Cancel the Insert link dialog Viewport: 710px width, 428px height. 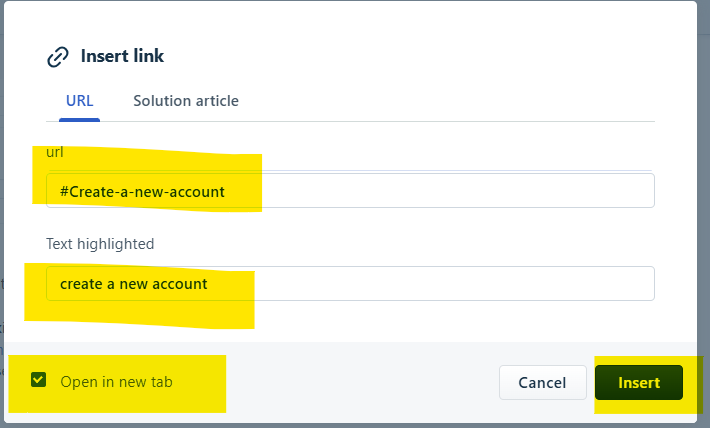(x=542, y=383)
